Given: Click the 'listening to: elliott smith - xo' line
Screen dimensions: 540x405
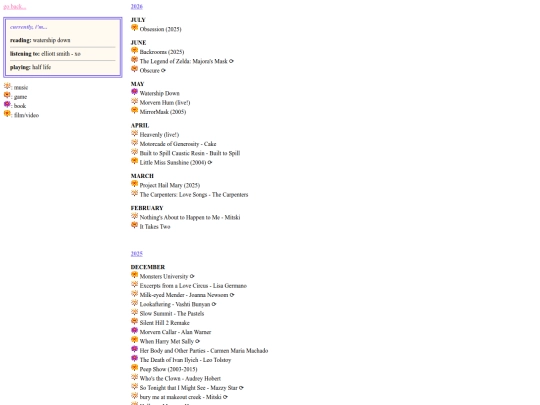Looking at the screenshot, I should tap(45, 54).
